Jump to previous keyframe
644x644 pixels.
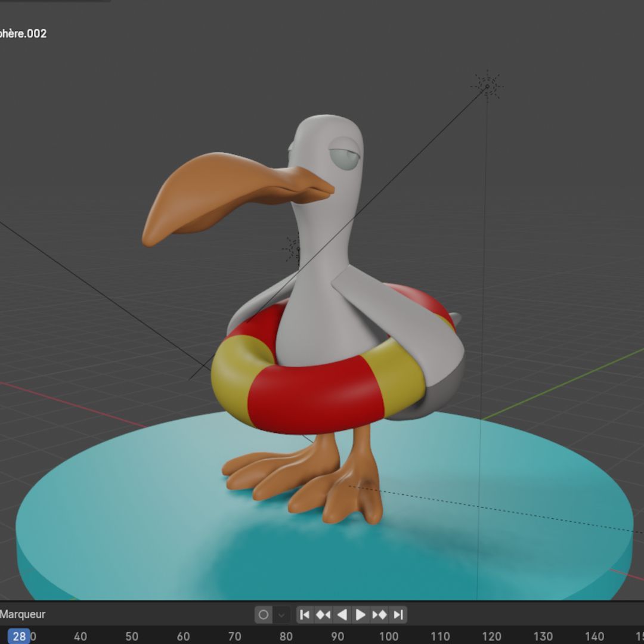pos(323,614)
